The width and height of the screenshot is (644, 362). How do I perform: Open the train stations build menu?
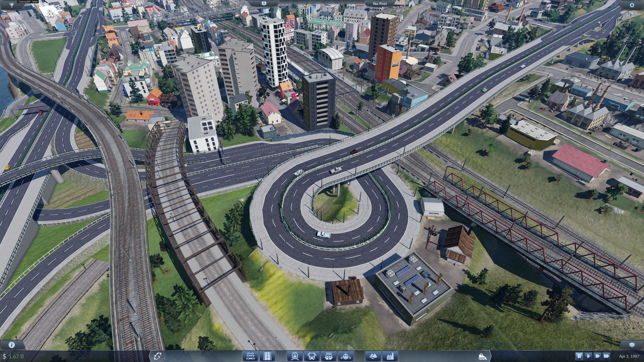click(x=295, y=356)
